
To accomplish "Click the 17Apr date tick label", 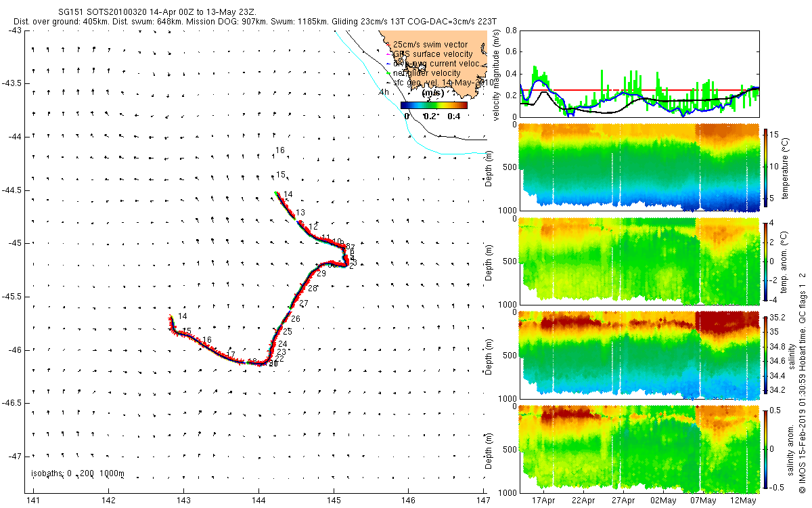I will [544, 500].
